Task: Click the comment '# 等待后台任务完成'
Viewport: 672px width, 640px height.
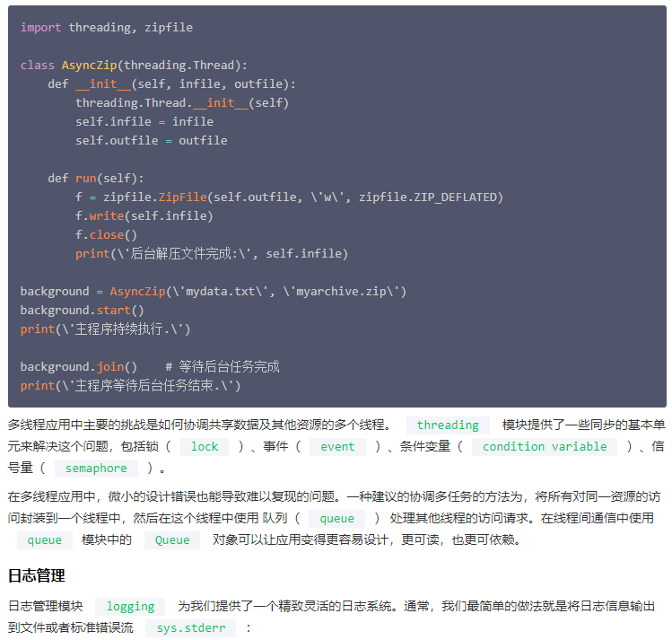Action: tap(223, 367)
